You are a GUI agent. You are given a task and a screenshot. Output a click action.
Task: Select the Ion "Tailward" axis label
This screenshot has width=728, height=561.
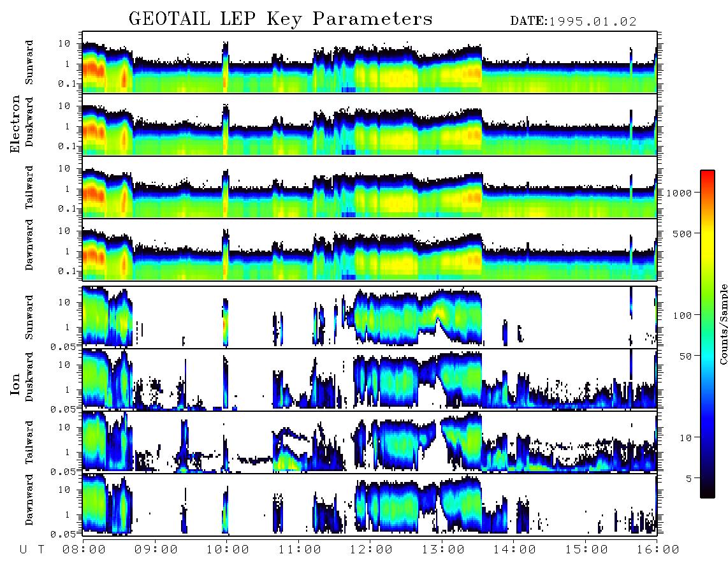pos(29,442)
